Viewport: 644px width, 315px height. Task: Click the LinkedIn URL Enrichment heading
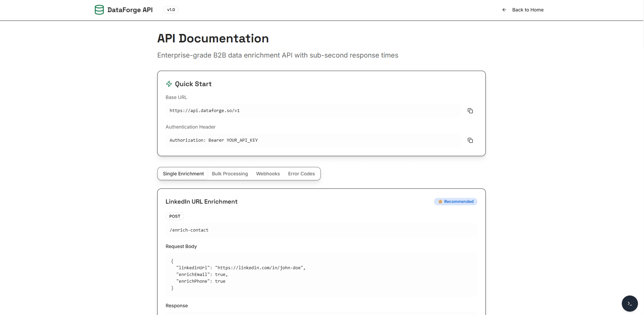[202, 202]
